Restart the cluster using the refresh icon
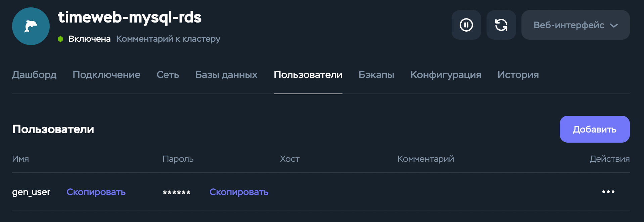The height and width of the screenshot is (222, 644). (x=501, y=25)
